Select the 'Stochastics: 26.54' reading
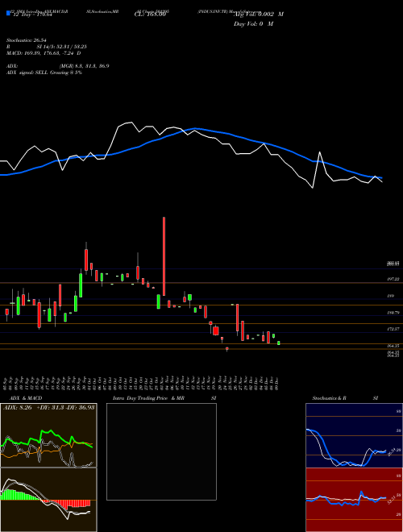The width and height of the screenshot is (403, 532). click(25, 40)
